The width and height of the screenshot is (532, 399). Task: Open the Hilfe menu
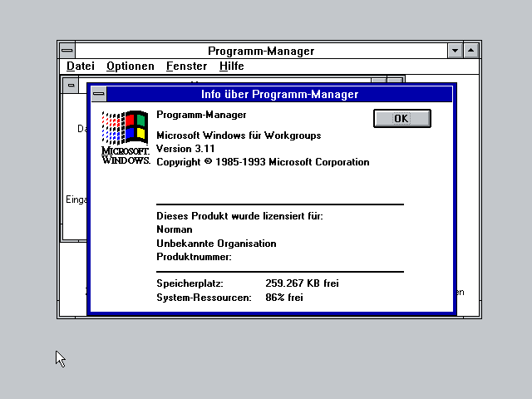click(231, 66)
